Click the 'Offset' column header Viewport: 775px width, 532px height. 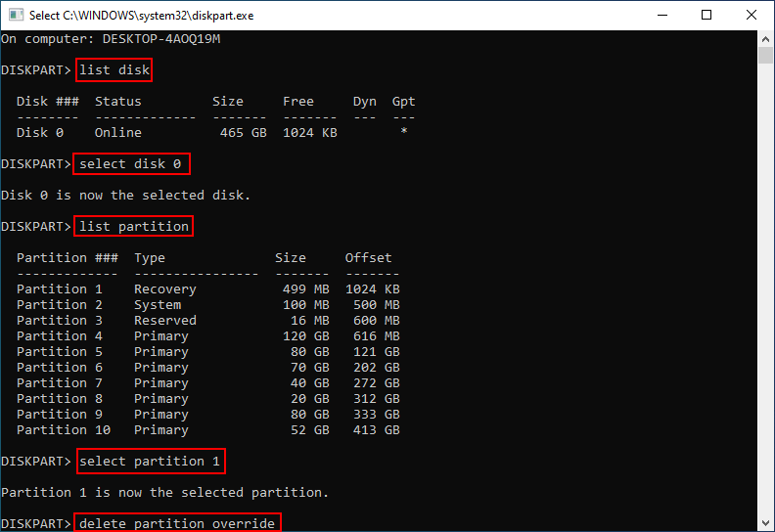tap(369, 258)
